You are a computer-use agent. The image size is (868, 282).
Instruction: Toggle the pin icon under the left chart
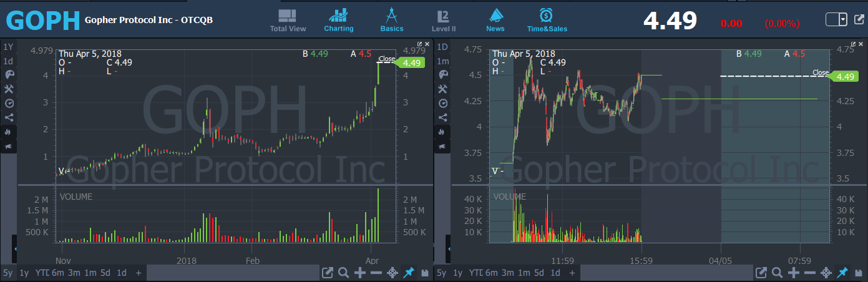(x=409, y=273)
